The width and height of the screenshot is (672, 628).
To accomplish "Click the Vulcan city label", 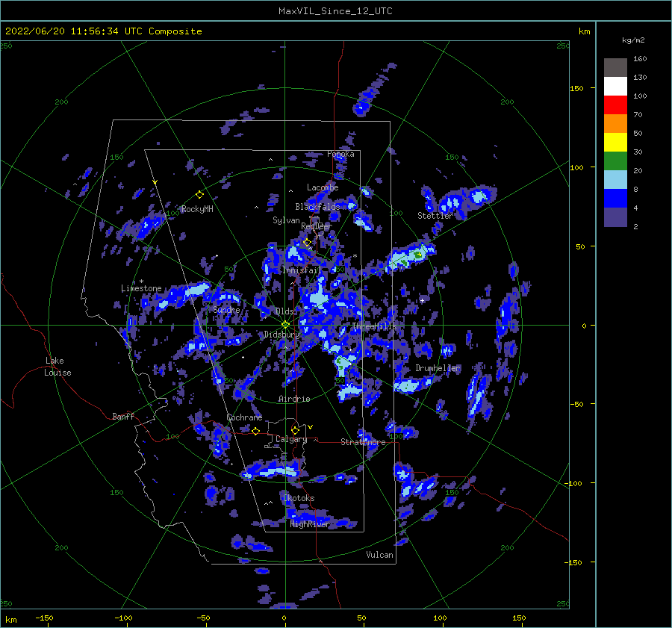I will point(379,555).
